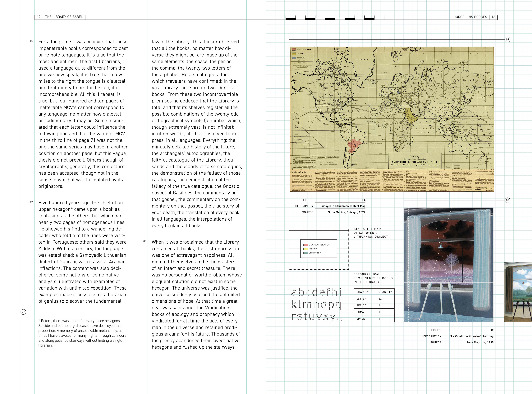Click the QUANTITY table header cell
This screenshot has height=394, width=532.
[x=385, y=292]
